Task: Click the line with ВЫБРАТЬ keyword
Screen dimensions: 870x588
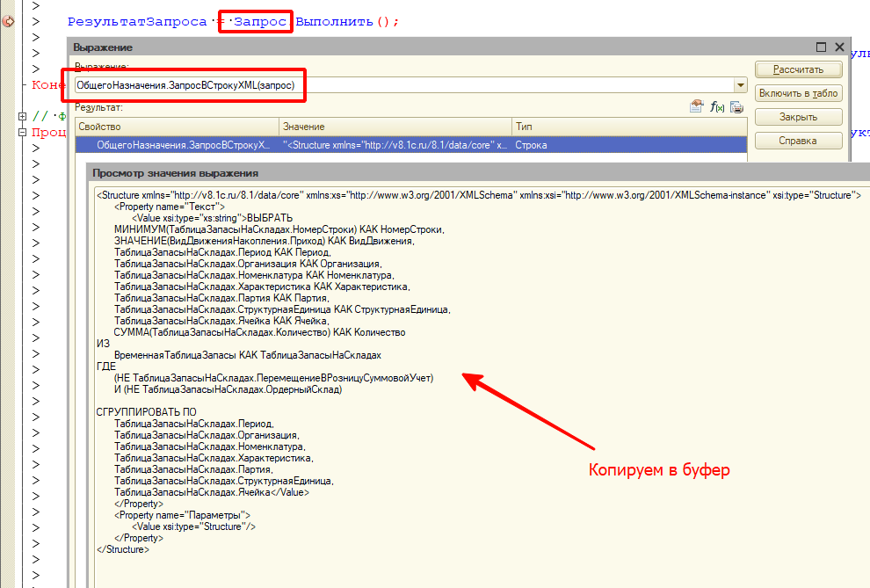Action: [212, 218]
